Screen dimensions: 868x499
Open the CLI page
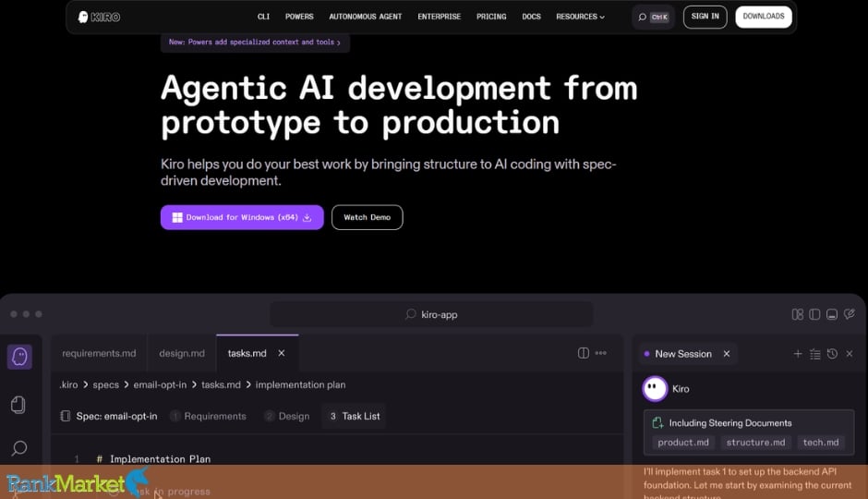click(x=263, y=17)
